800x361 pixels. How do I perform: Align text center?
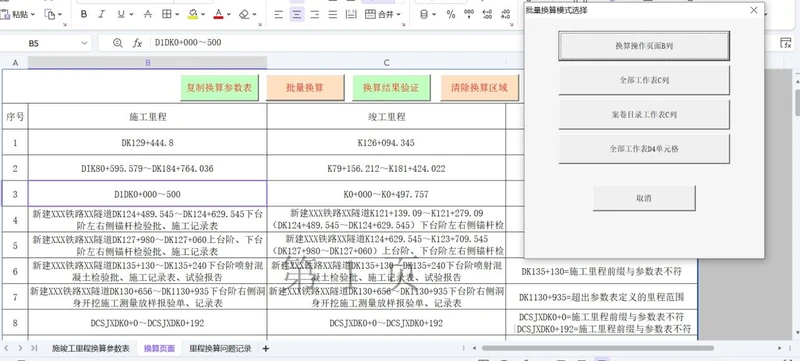click(297, 14)
